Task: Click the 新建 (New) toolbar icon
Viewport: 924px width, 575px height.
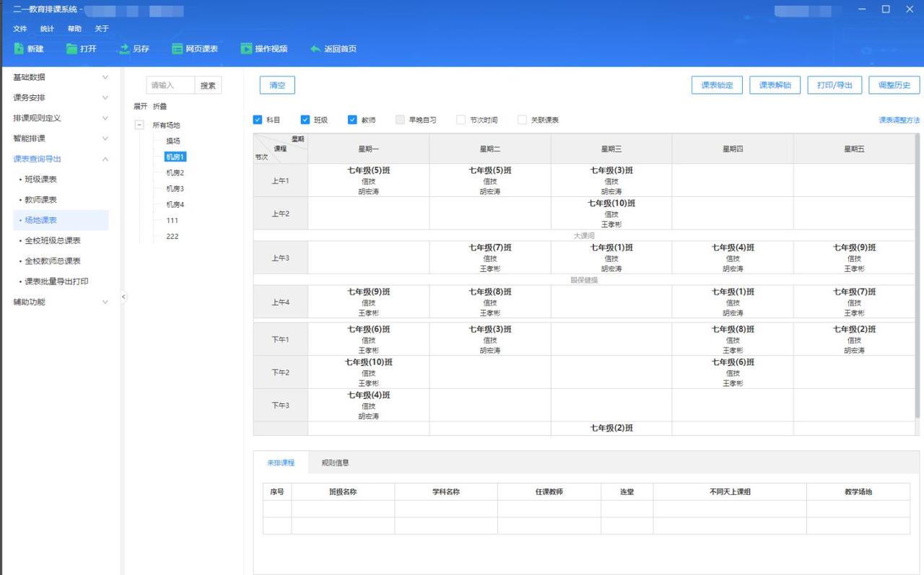Action: (19, 48)
